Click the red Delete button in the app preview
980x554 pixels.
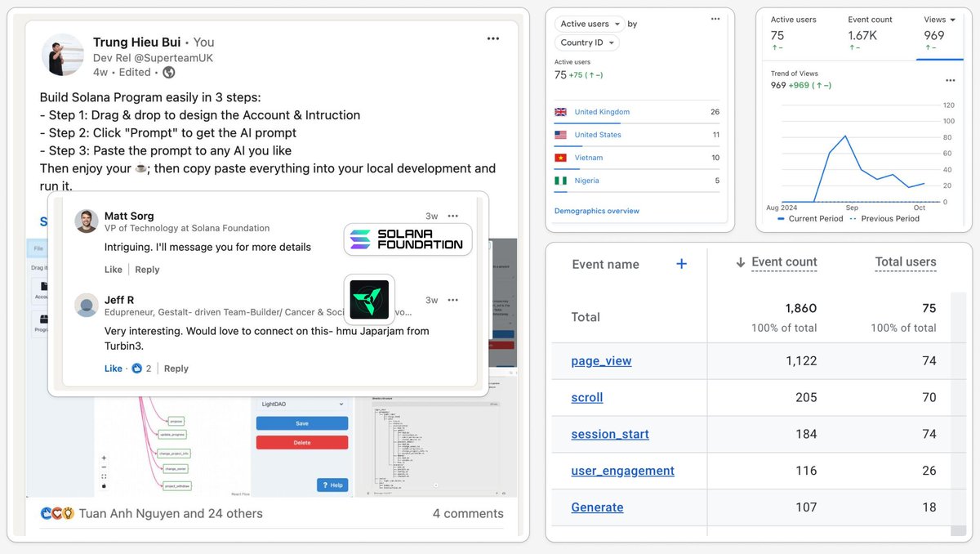[x=302, y=442]
